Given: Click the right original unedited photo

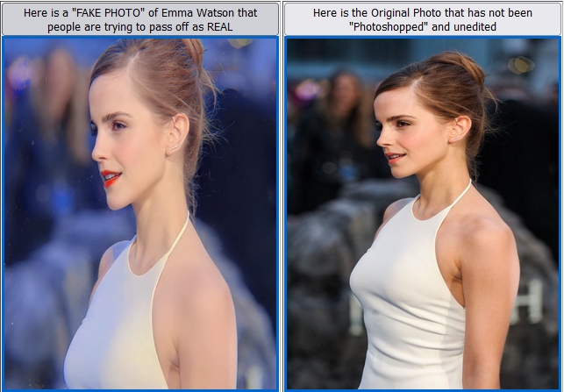Looking at the screenshot, I should (x=423, y=214).
